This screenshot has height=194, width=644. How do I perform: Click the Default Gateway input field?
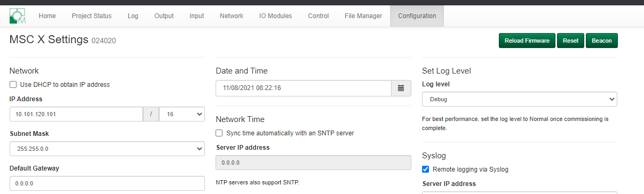(x=107, y=183)
